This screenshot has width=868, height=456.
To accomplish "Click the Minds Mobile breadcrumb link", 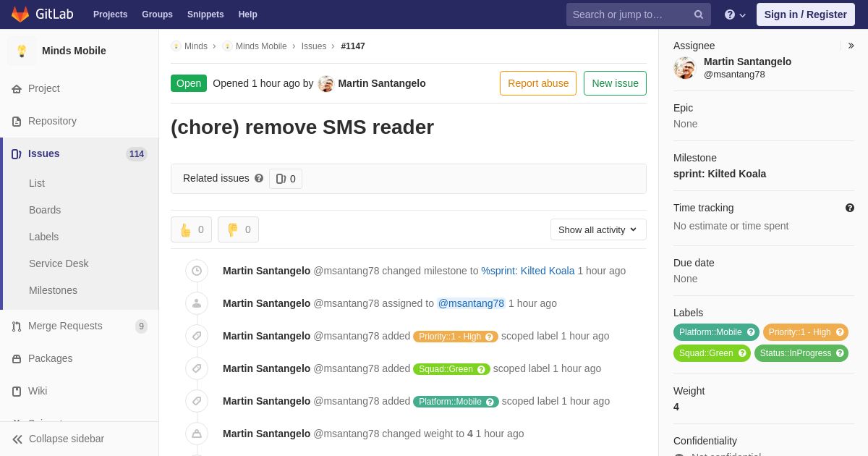I will tap(261, 46).
